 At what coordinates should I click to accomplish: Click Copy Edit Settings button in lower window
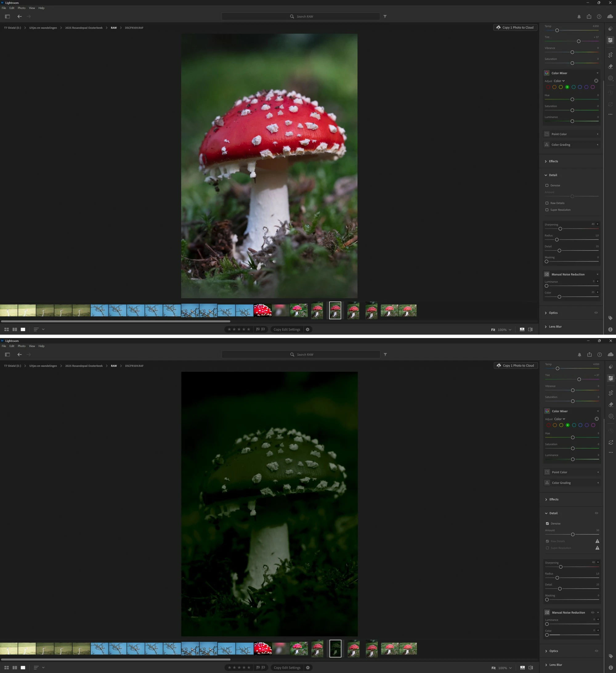[x=287, y=667]
